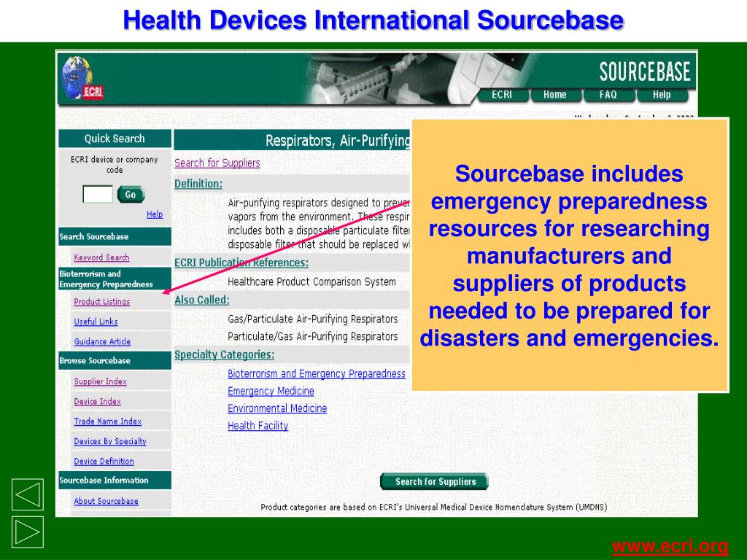Open the FAQ tab in header

[x=608, y=95]
